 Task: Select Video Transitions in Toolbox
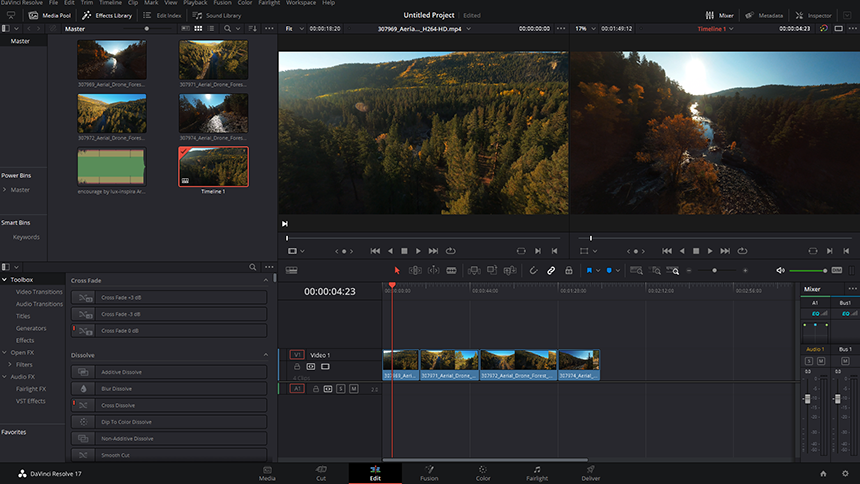(x=40, y=292)
